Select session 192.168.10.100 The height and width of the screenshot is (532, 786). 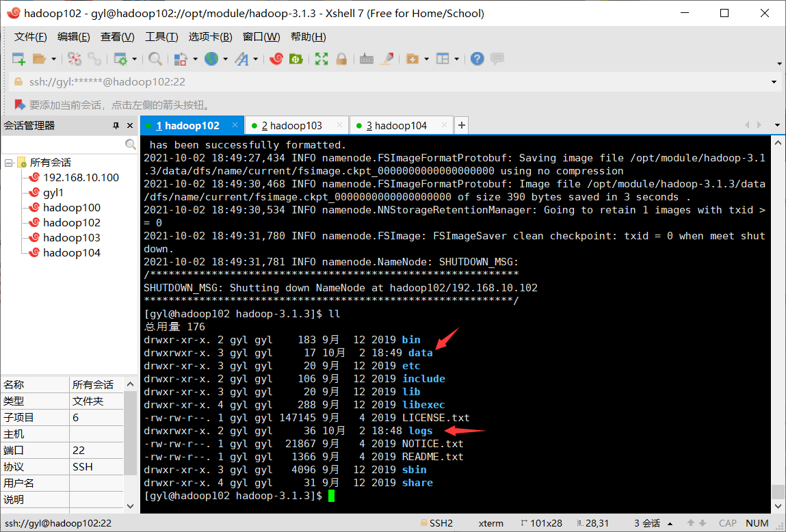pos(81,177)
